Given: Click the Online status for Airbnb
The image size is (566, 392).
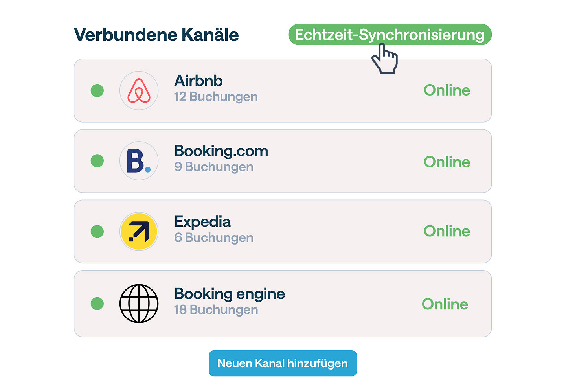Looking at the screenshot, I should (447, 90).
